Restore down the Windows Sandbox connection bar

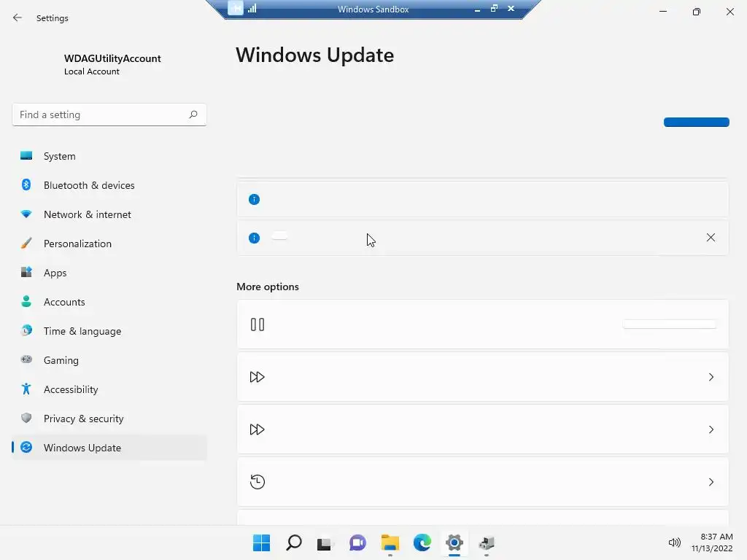pyautogui.click(x=494, y=8)
